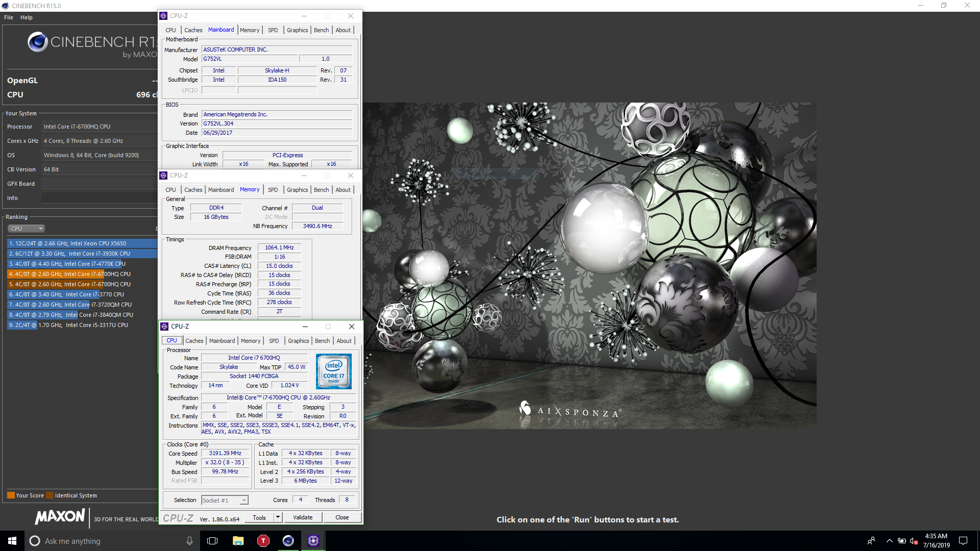Click the red T app icon in the taskbar
The image size is (980, 551).
coord(263,541)
